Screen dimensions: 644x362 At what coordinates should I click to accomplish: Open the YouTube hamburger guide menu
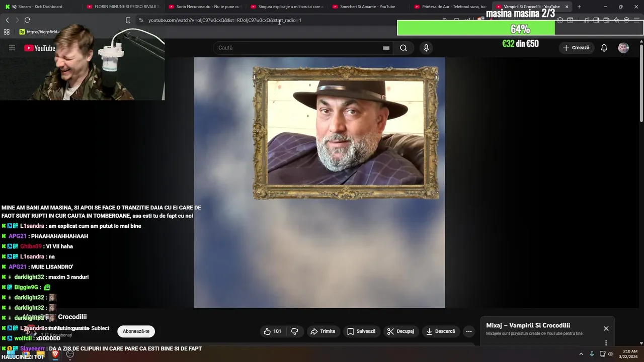12,48
